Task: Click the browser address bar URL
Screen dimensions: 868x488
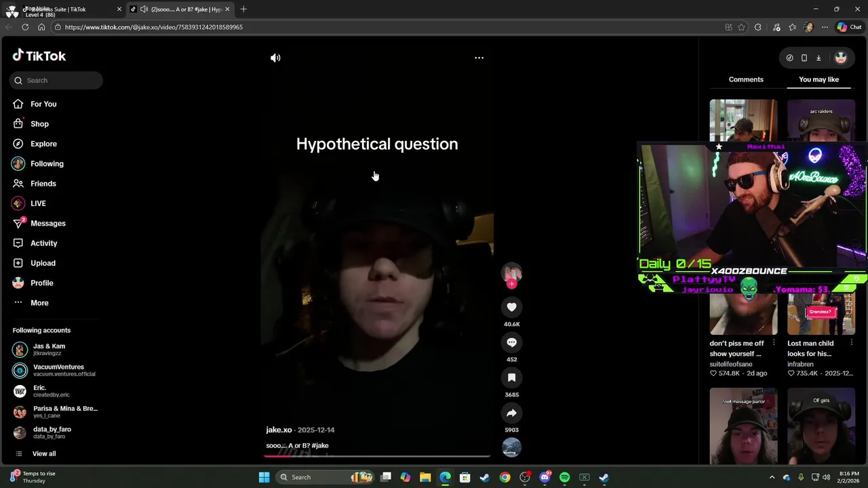Action: (x=154, y=27)
